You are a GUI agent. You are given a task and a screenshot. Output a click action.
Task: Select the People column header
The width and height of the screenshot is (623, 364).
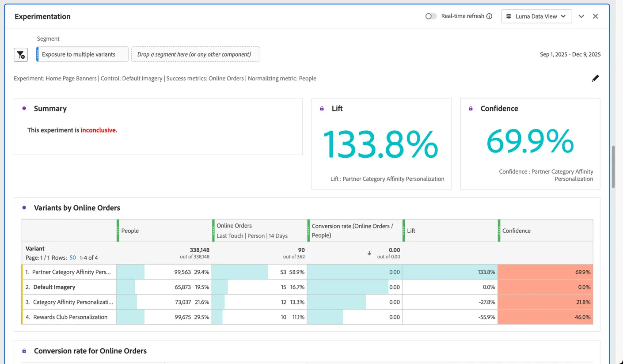[x=164, y=231]
